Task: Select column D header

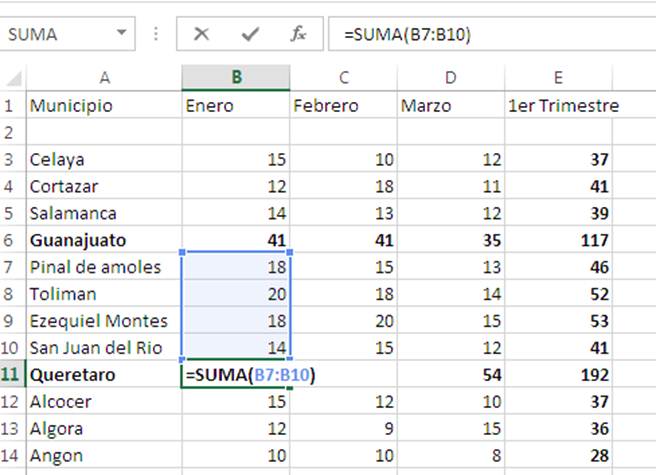Action: point(450,78)
